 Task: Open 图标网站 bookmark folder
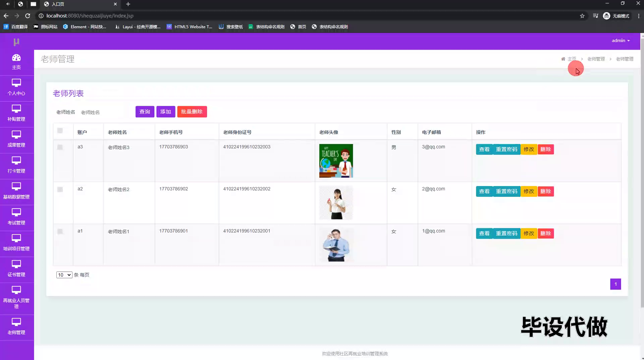45,27
